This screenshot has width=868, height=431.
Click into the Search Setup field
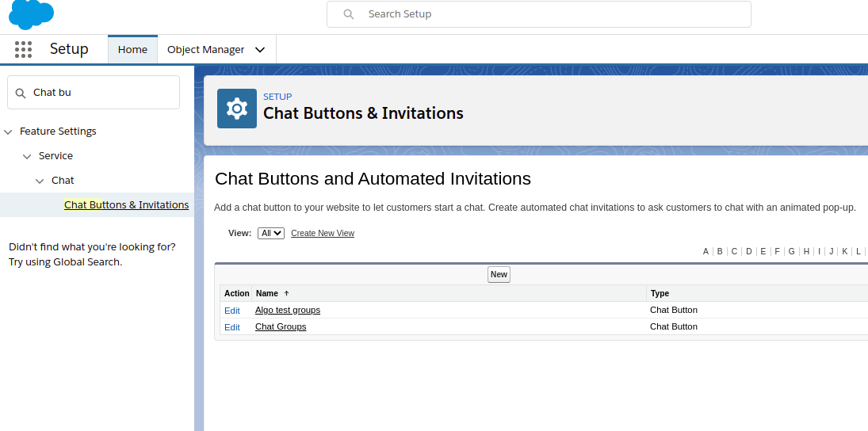coord(547,14)
